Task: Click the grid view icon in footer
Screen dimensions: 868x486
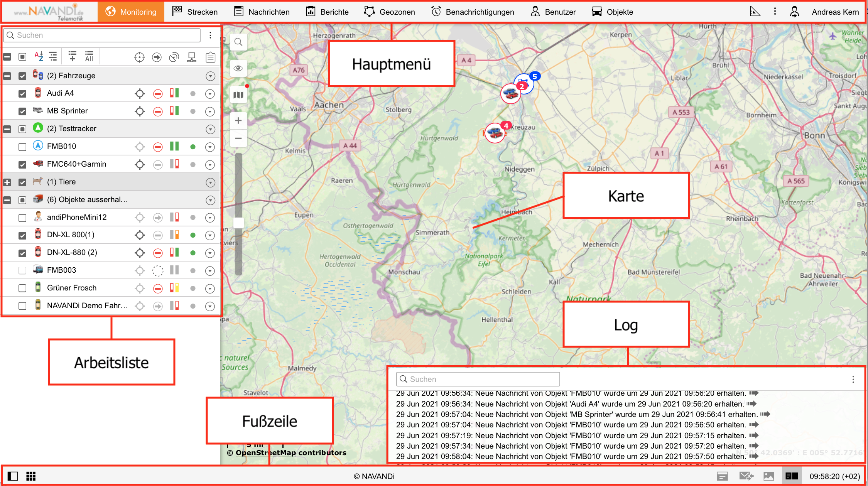Action: (x=31, y=476)
